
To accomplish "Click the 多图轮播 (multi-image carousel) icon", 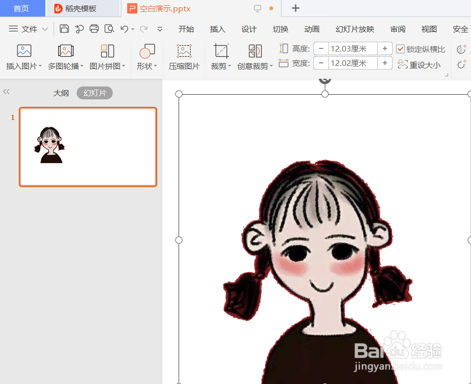I will [66, 51].
